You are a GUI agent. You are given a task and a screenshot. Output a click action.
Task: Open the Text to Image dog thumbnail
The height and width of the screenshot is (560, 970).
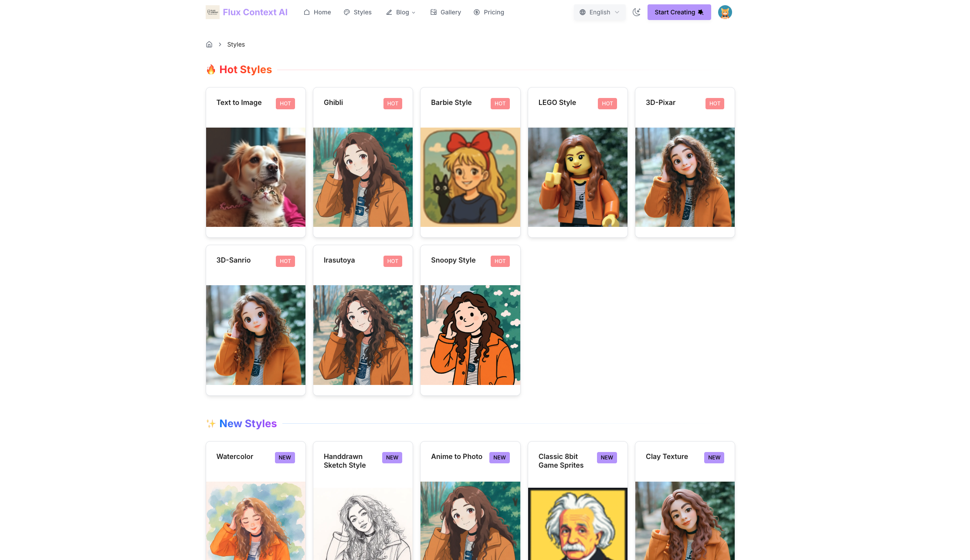pos(256,177)
